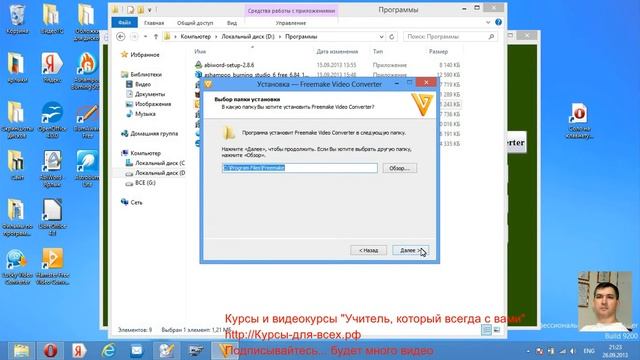This screenshot has width=640, height=360.
Task: Open the Recycle Bin (Корзина) desktop icon
Action: pyautogui.click(x=17, y=19)
